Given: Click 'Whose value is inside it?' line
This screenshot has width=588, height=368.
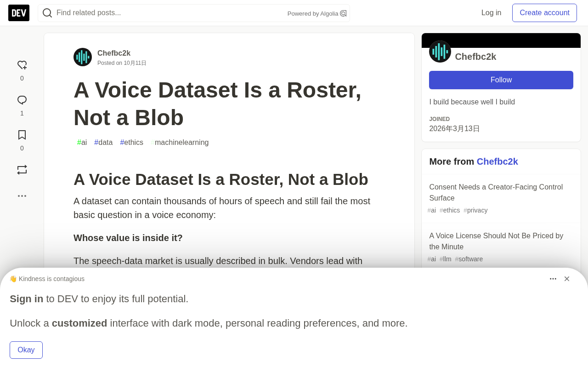Looking at the screenshot, I should (x=128, y=238).
